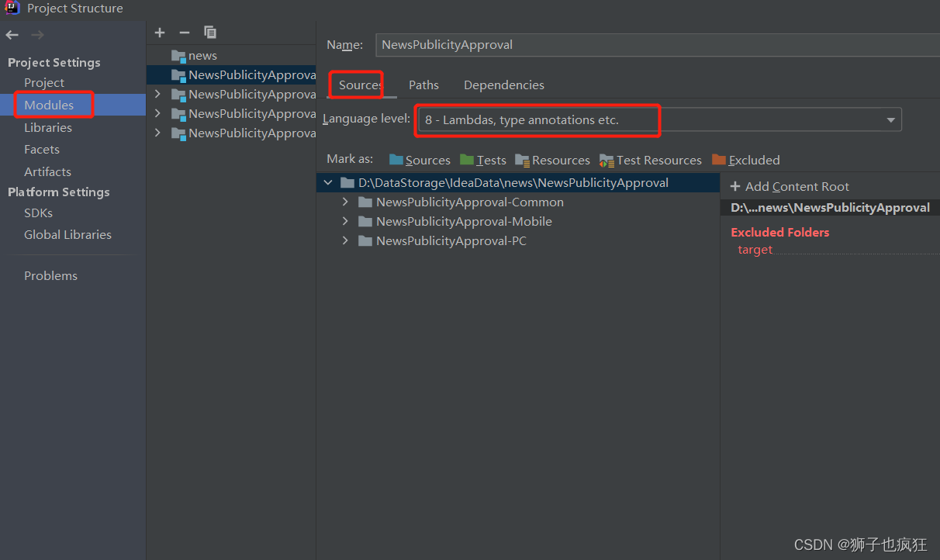
Task: Mark as Sources folder icon
Action: coord(396,160)
